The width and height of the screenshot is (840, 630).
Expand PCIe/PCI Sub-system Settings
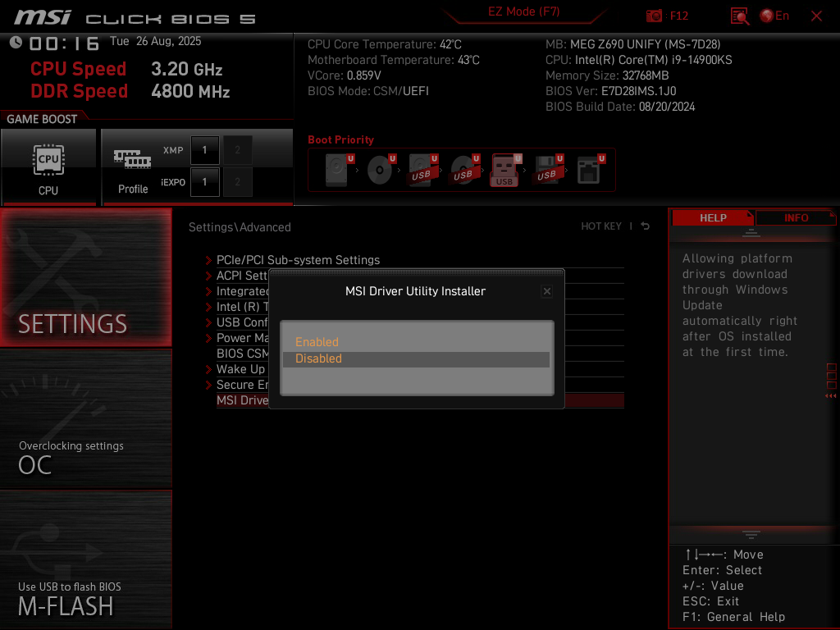coord(298,260)
